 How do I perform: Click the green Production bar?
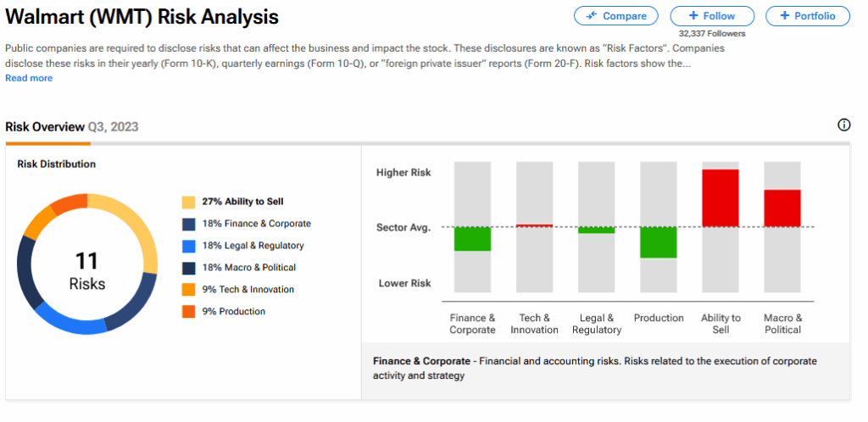click(x=659, y=242)
